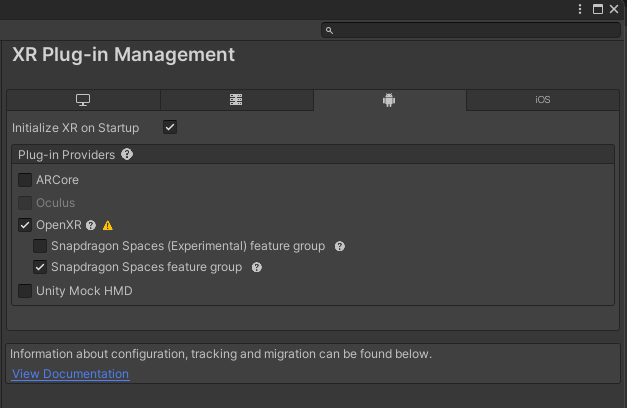Enable the Unity Mock HMD provider
The height and width of the screenshot is (408, 627).
pos(25,291)
